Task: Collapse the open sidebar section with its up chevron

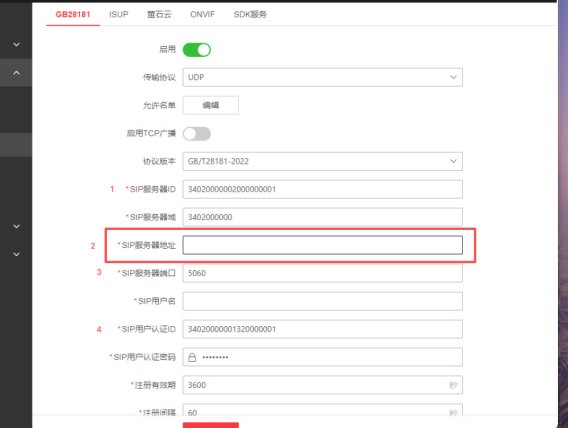Action: [x=16, y=73]
